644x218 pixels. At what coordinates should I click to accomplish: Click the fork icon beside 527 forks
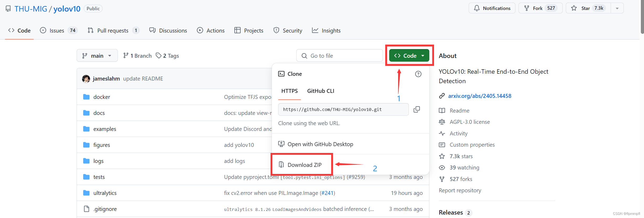point(442,179)
